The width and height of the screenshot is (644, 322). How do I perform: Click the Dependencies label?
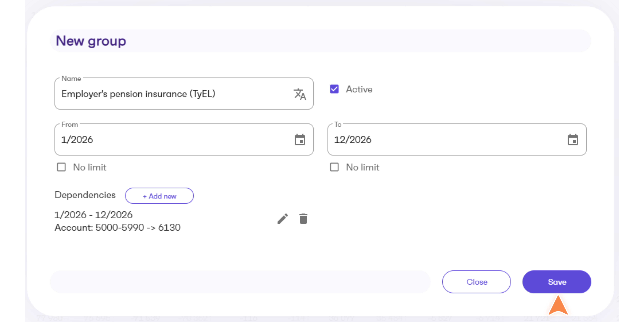pos(85,195)
